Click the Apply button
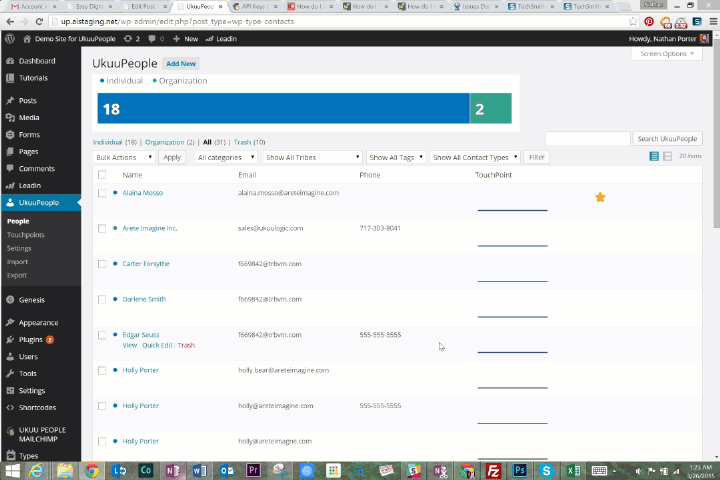Image resolution: width=720 pixels, height=480 pixels. (x=172, y=157)
